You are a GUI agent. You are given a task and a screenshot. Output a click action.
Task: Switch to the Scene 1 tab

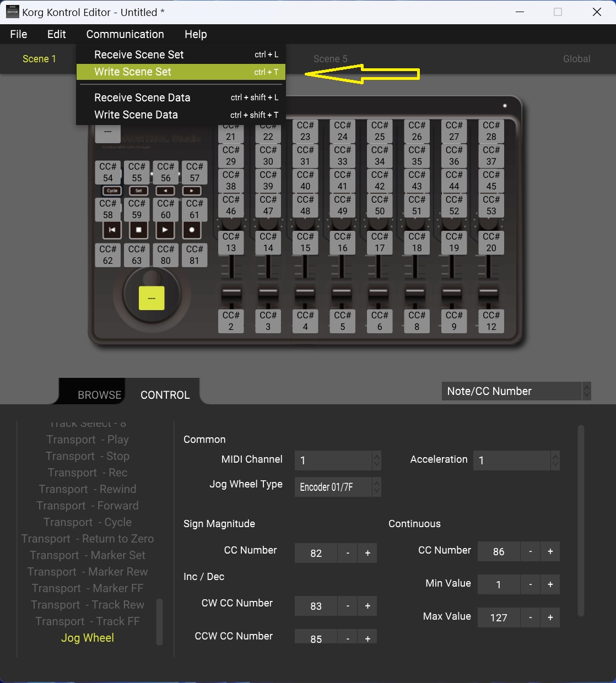(39, 59)
